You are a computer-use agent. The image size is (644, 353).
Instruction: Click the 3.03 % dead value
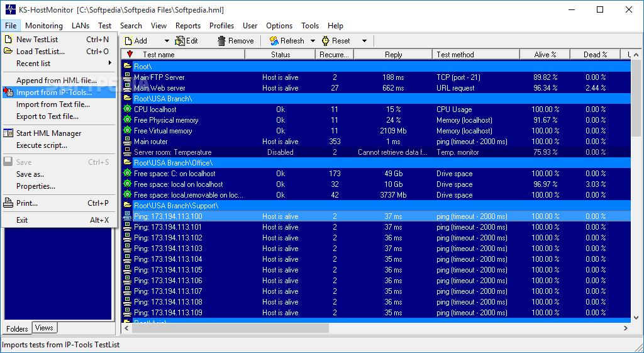coord(596,184)
